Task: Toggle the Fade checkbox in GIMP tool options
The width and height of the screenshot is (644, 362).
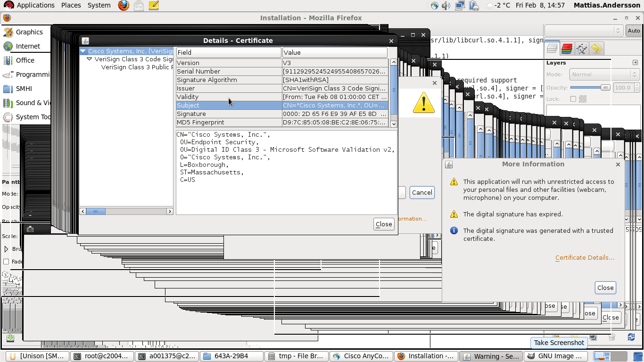Action: (6, 262)
